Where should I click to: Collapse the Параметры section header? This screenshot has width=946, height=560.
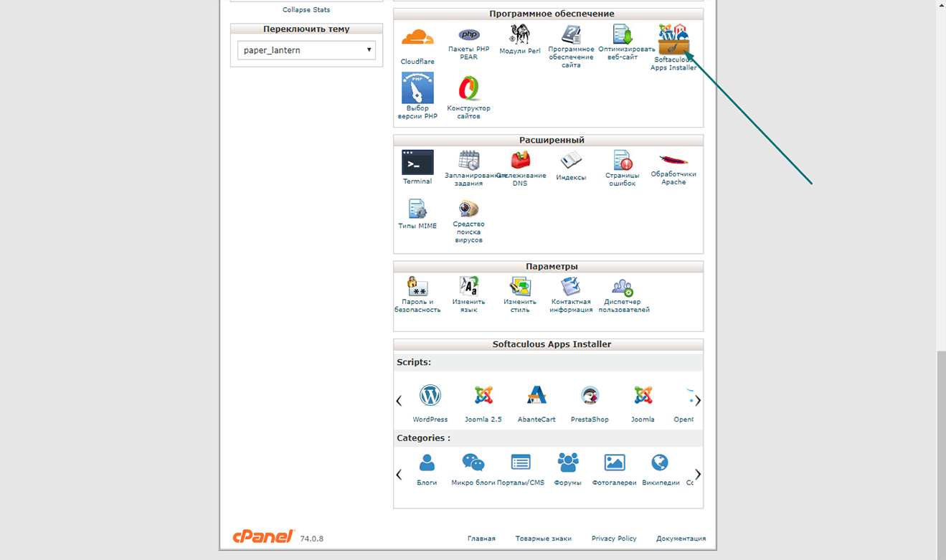tap(549, 267)
